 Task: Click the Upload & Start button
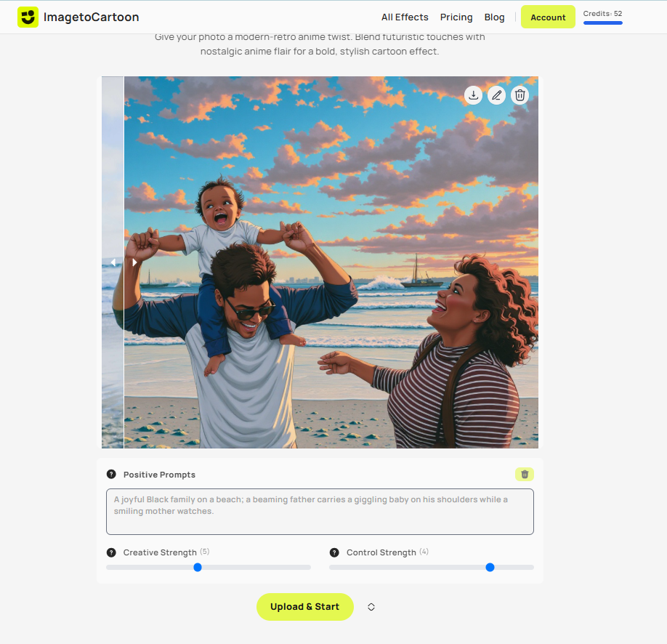click(x=305, y=606)
